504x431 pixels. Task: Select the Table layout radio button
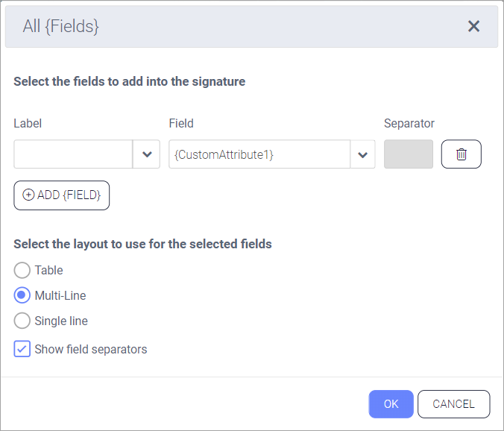tap(22, 270)
